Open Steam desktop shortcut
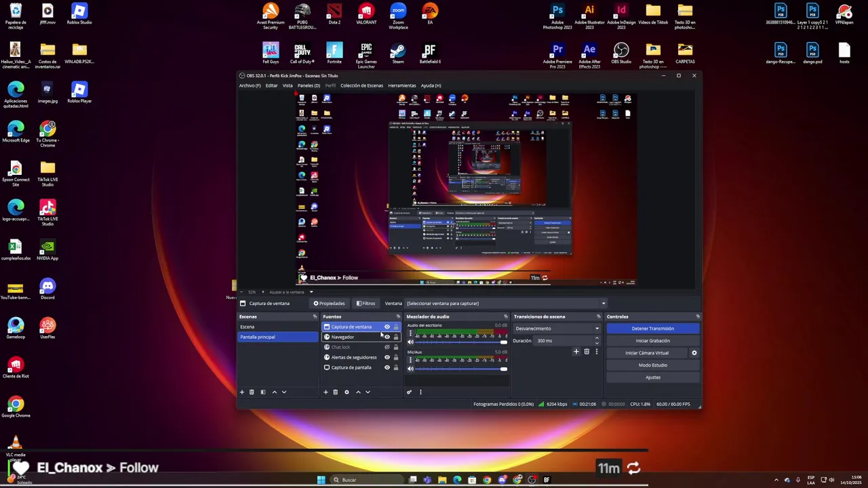 [x=398, y=54]
